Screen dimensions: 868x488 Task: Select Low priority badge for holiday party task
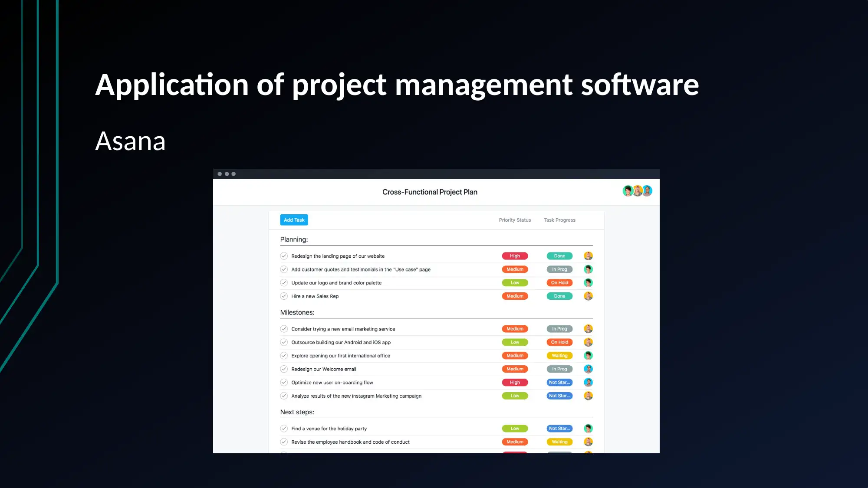(x=514, y=428)
